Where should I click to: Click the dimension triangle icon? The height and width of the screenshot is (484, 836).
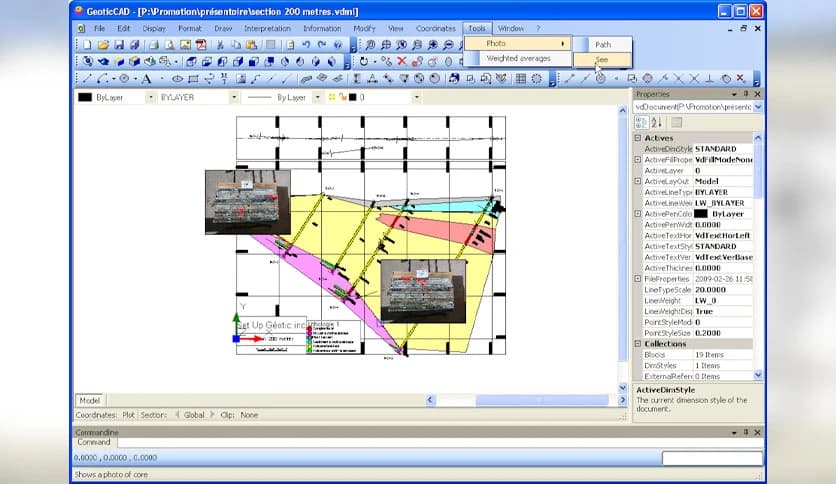click(372, 79)
